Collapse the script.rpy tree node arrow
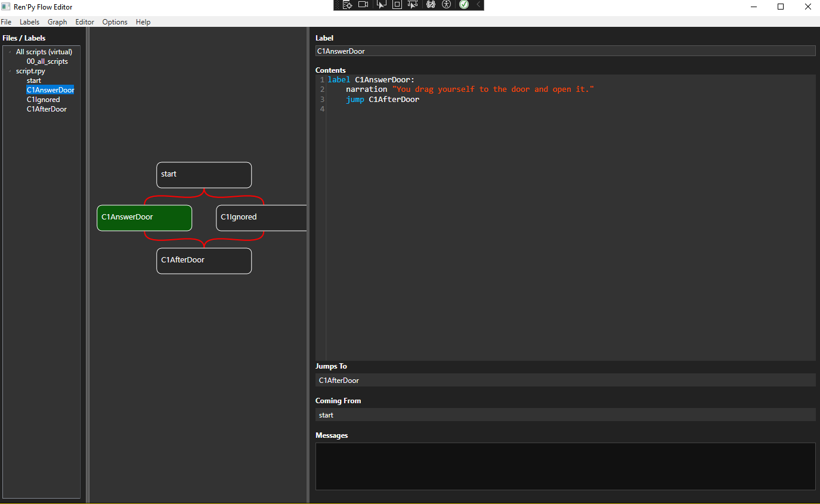 pyautogui.click(x=10, y=71)
